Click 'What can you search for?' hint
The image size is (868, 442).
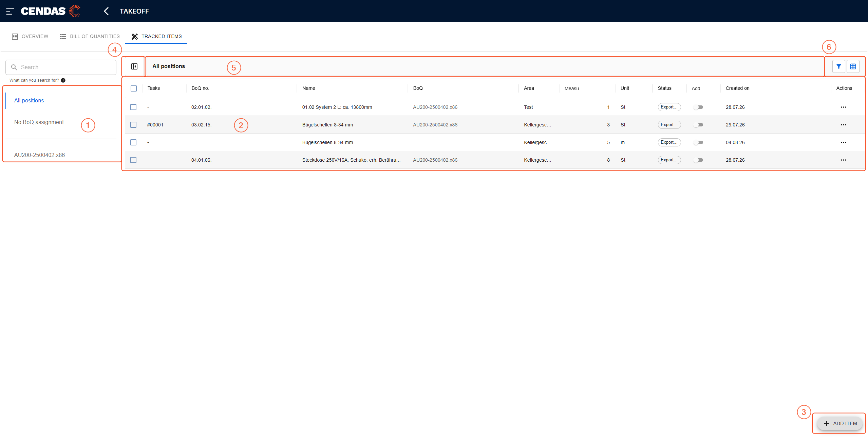34,80
